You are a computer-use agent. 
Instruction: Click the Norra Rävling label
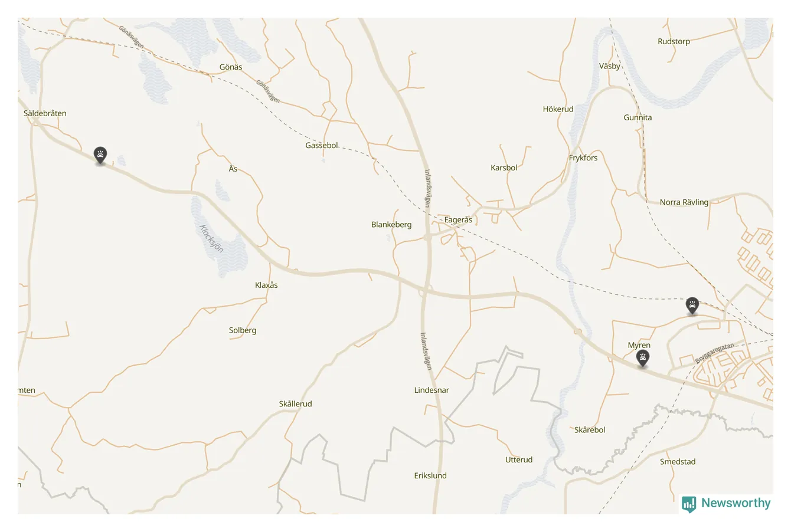tap(684, 202)
